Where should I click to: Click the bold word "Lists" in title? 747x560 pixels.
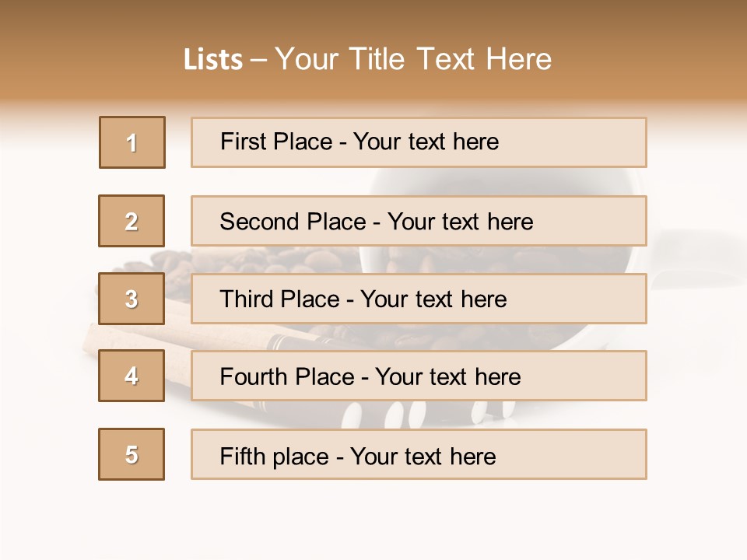(212, 60)
